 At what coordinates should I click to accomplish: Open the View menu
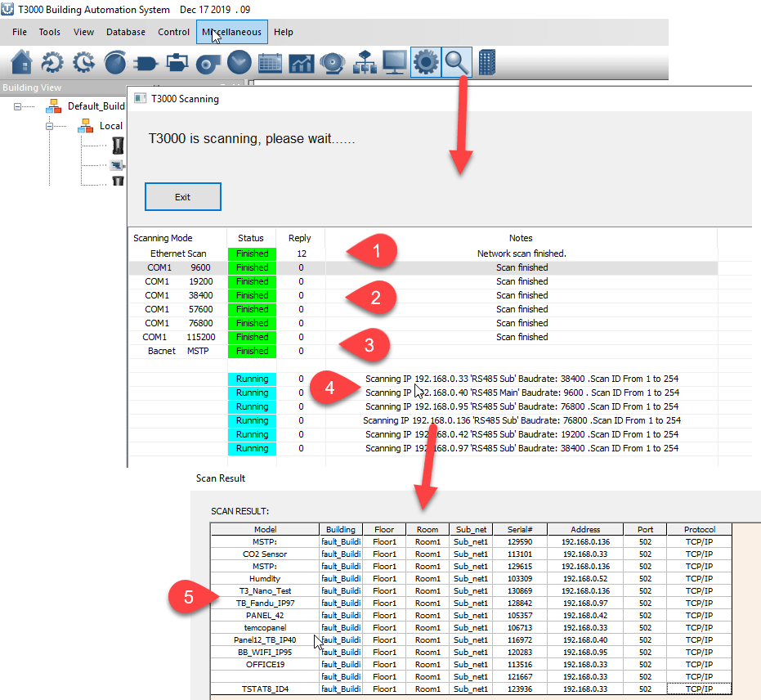click(x=83, y=32)
